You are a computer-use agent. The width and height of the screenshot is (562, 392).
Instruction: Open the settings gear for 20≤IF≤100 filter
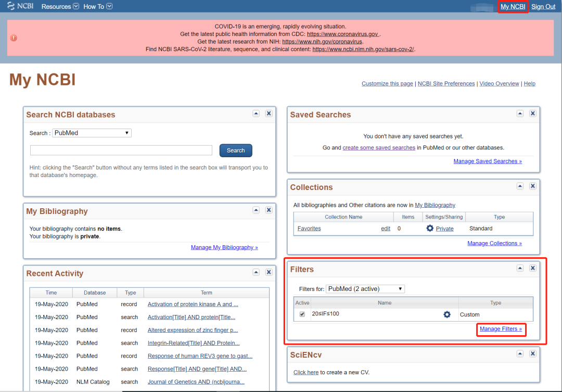coord(447,314)
